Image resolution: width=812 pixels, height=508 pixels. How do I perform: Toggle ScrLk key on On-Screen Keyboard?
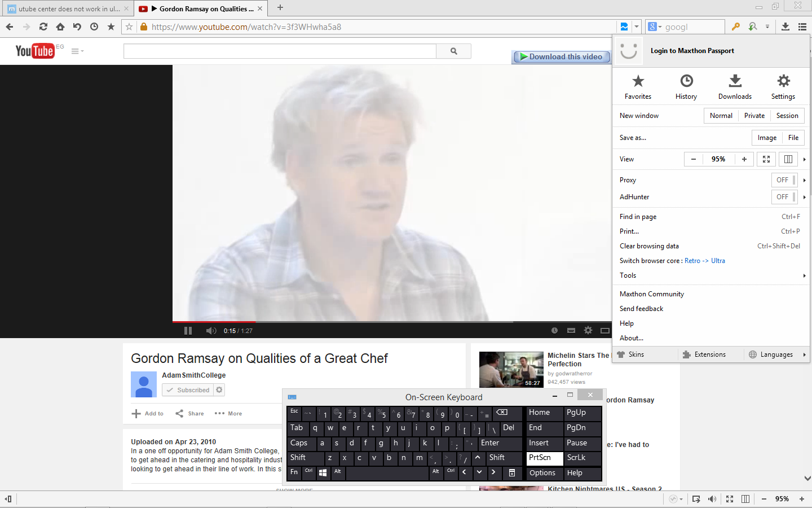click(x=582, y=458)
